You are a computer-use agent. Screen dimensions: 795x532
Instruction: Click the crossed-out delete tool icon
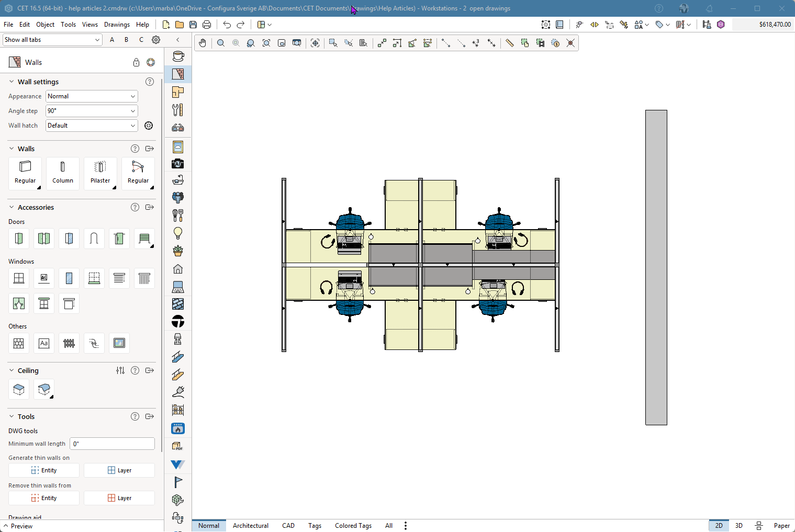coord(570,43)
